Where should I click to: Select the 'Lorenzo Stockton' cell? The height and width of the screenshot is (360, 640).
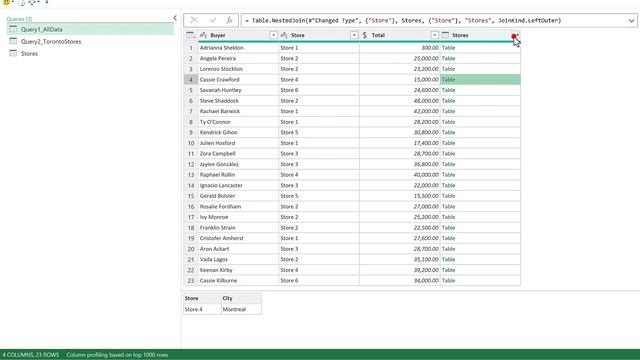point(238,69)
